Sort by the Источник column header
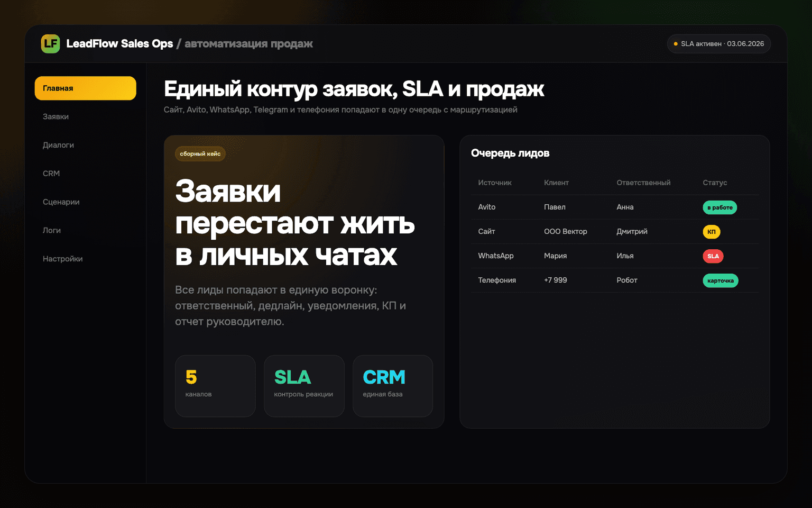812x508 pixels. pyautogui.click(x=495, y=183)
